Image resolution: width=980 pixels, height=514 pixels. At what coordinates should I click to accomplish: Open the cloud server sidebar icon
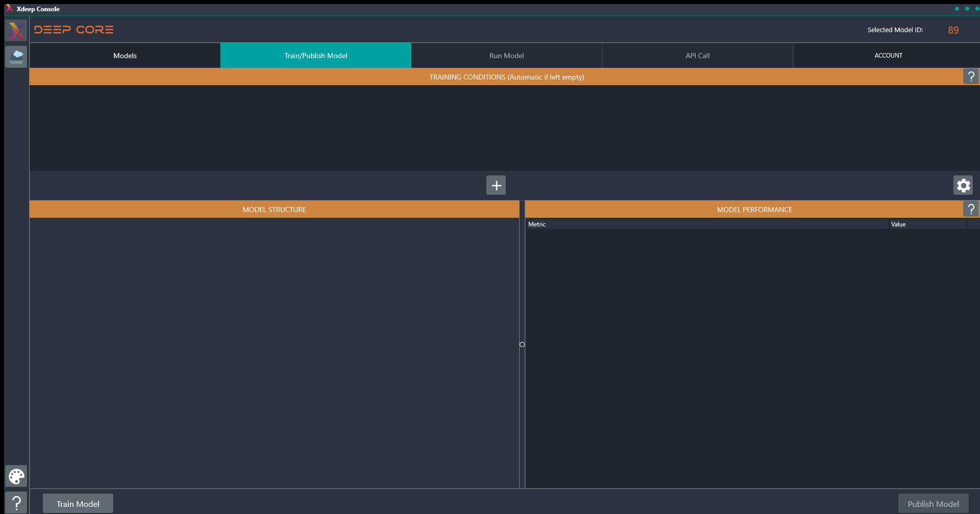pos(16,57)
